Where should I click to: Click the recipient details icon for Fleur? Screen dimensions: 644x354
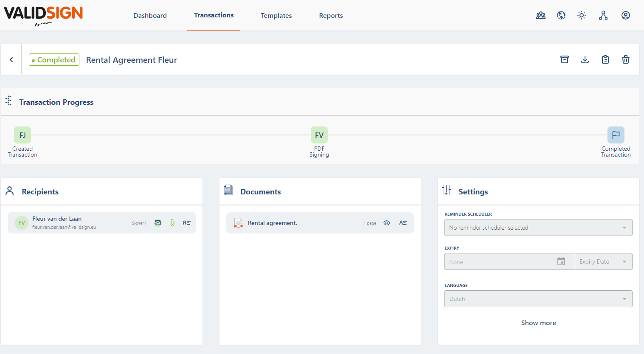click(x=187, y=222)
